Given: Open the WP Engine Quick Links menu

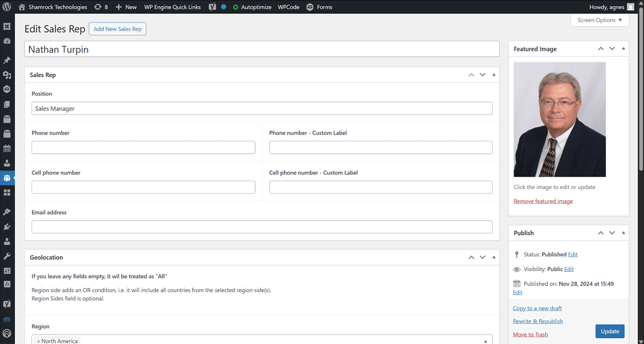Looking at the screenshot, I should tap(172, 7).
